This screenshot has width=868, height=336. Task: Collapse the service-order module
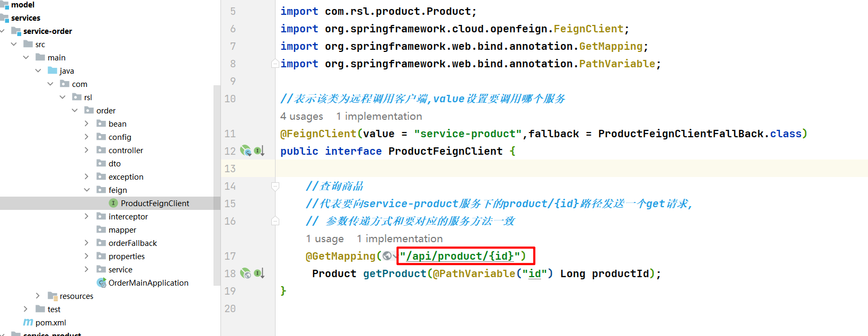(x=3, y=31)
